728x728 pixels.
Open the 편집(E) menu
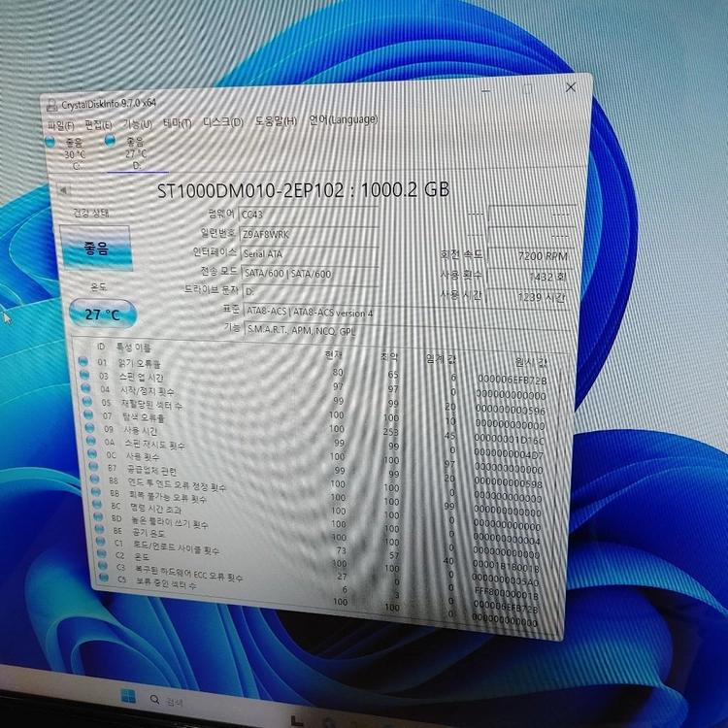click(98, 125)
